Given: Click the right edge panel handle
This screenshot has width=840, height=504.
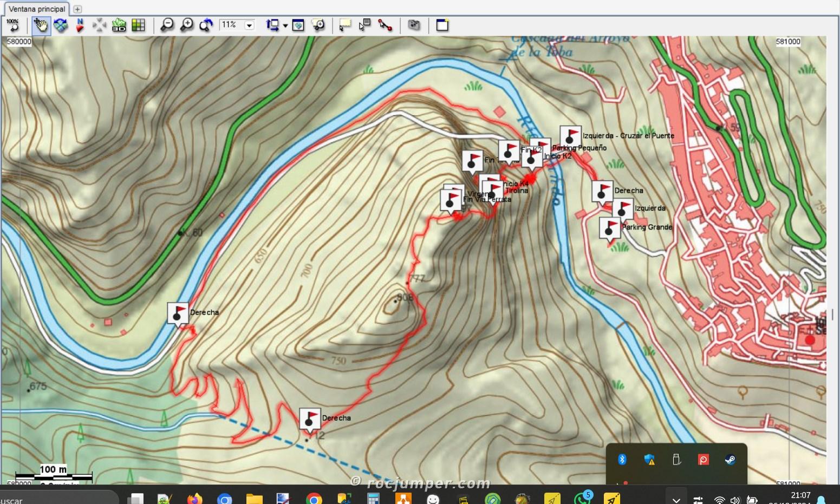Looking at the screenshot, I should pos(833,314).
